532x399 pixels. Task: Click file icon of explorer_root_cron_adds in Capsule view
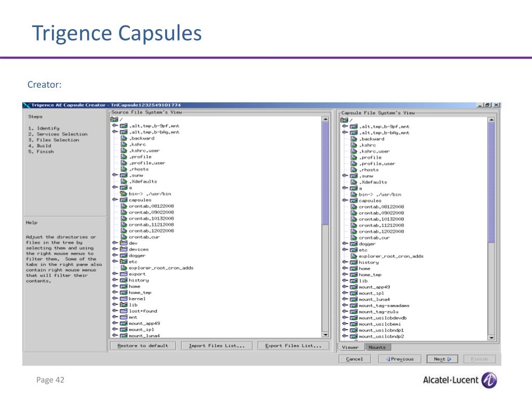(353, 256)
